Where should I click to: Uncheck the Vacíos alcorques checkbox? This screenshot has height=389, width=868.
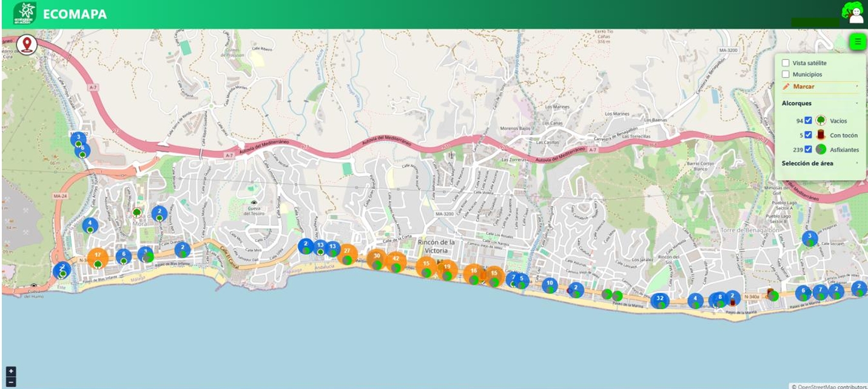coord(808,121)
